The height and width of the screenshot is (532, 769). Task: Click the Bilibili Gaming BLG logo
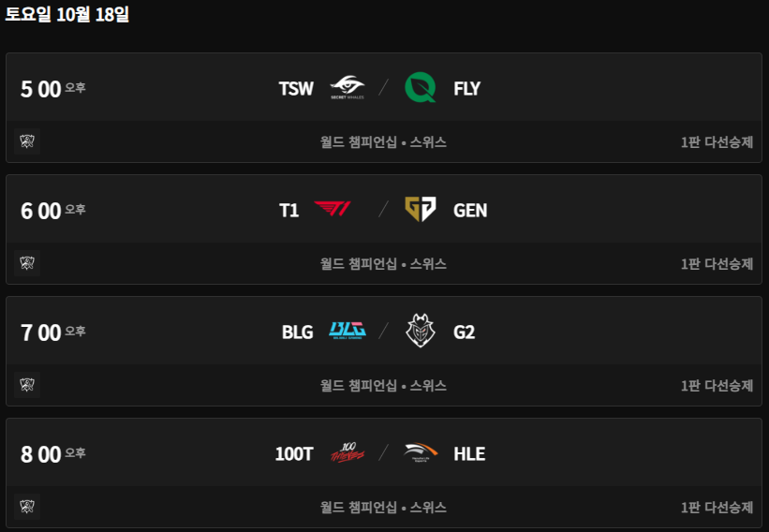point(347,332)
